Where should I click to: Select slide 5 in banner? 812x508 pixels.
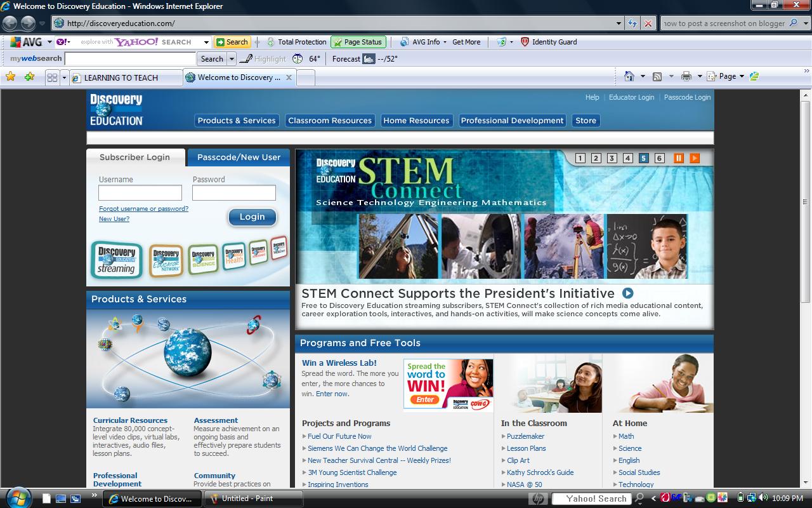pos(643,158)
